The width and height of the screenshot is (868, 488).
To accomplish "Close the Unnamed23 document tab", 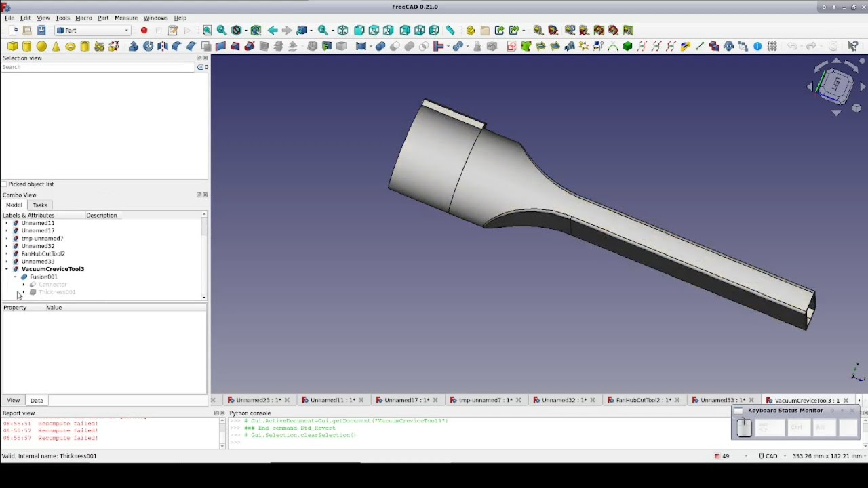I will 287,400.
